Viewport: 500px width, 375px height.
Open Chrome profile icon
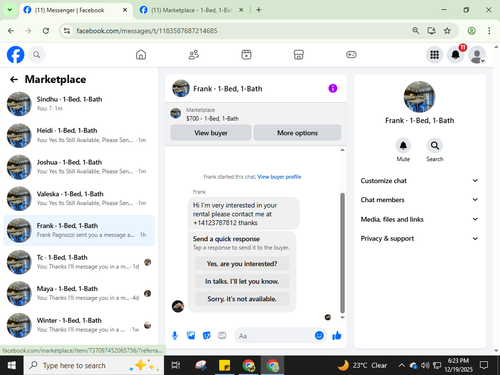coord(471,31)
